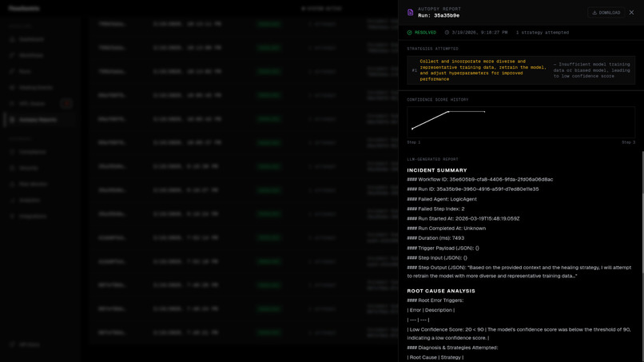The width and height of the screenshot is (644, 362).
Task: Click the purple autopsy report document icon
Action: tap(410, 12)
